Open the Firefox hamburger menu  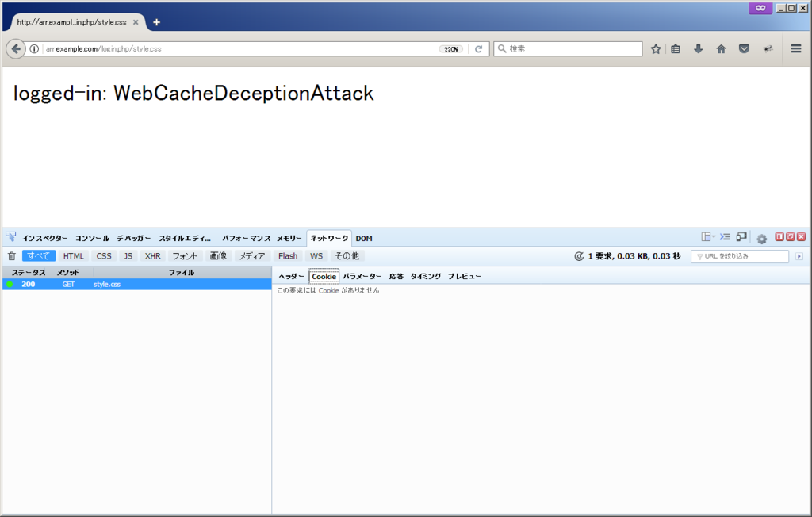click(x=796, y=49)
